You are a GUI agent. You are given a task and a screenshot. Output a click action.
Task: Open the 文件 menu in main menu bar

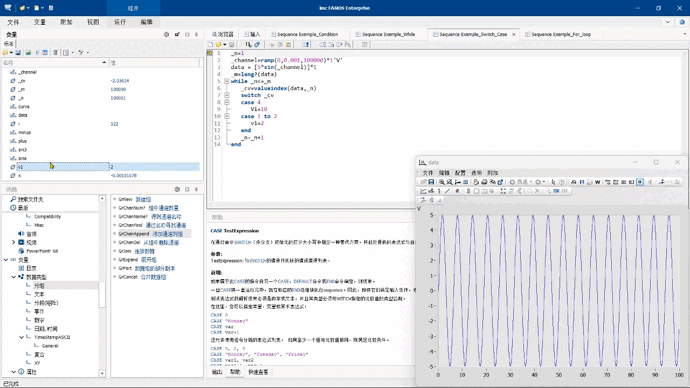pyautogui.click(x=13, y=22)
